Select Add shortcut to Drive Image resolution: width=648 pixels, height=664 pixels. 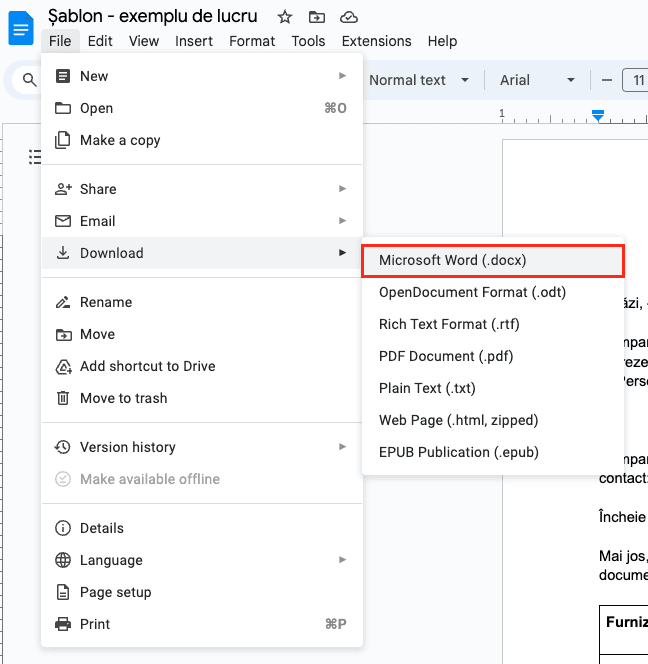(202, 366)
